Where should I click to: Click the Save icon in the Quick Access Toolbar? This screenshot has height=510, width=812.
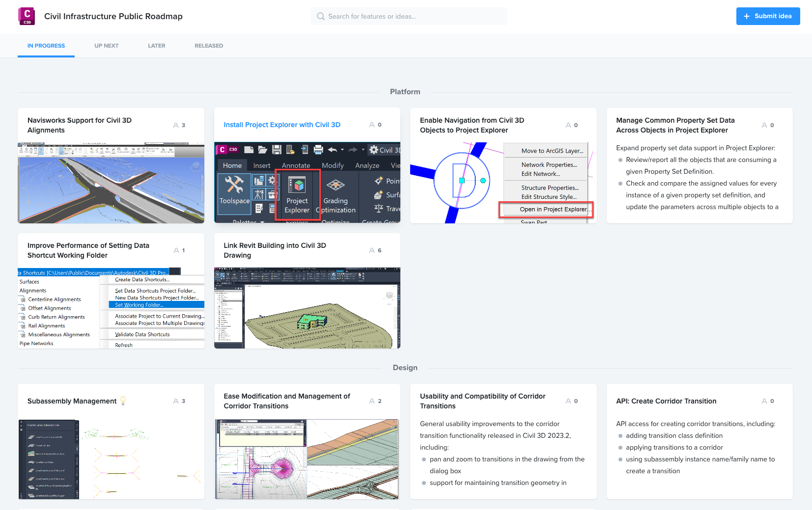[x=277, y=149]
